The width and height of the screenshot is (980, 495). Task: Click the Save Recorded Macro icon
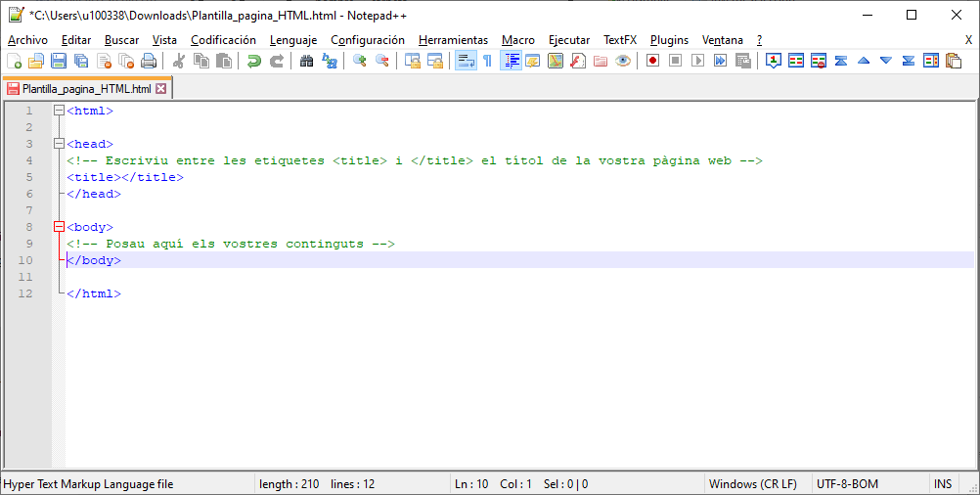click(743, 61)
